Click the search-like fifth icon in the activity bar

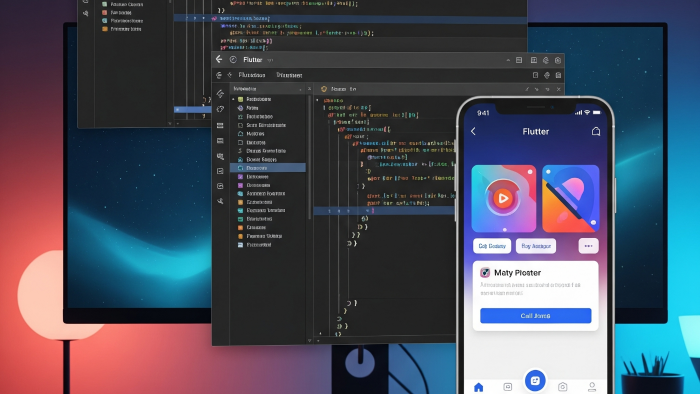point(220,156)
